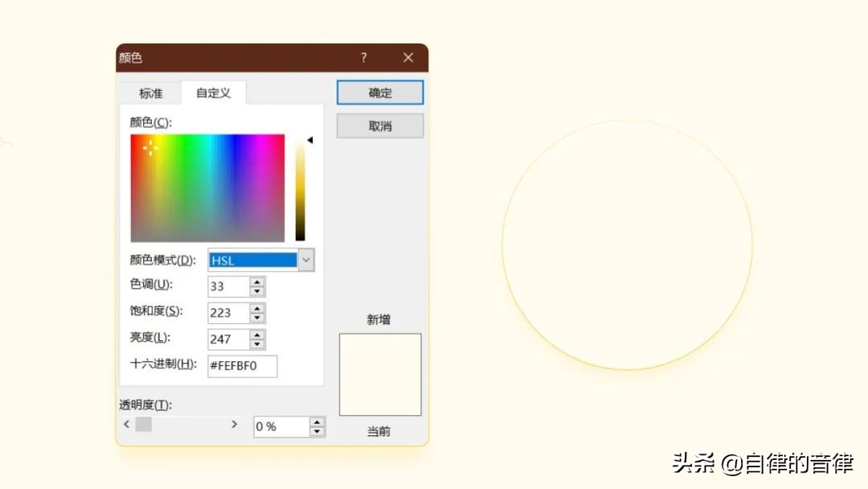Decrease 亮度 with down arrow
The height and width of the screenshot is (489, 868).
click(257, 344)
